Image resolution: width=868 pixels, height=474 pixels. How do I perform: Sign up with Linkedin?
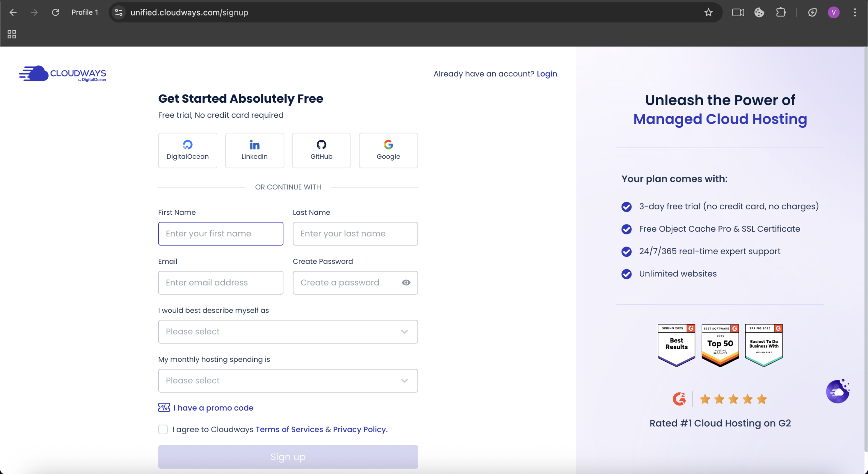tap(254, 150)
